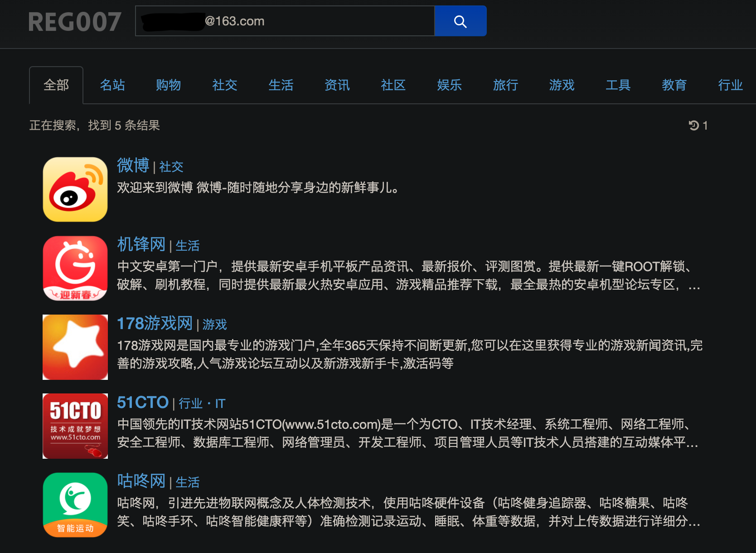
Task: Switch to the 资讯 tab
Action: coord(337,85)
